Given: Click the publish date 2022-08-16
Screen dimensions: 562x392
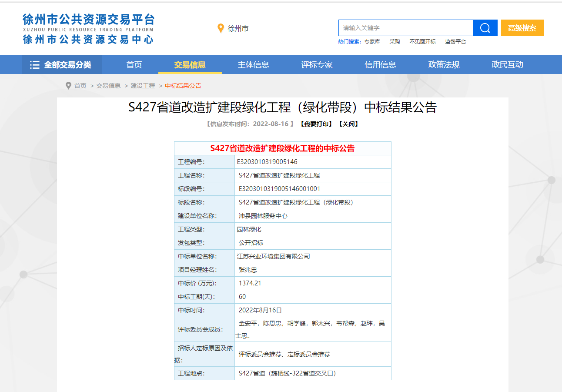Looking at the screenshot, I should click(271, 124).
